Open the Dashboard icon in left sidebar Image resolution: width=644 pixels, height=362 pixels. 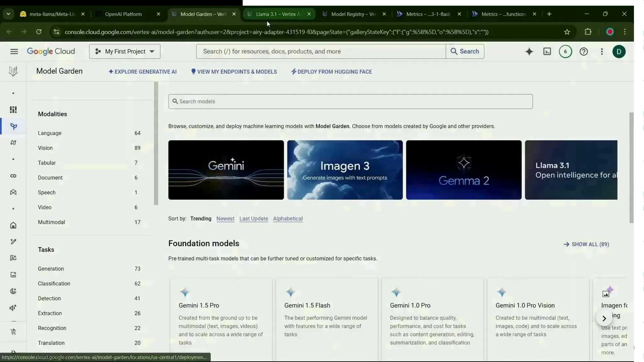[13, 110]
